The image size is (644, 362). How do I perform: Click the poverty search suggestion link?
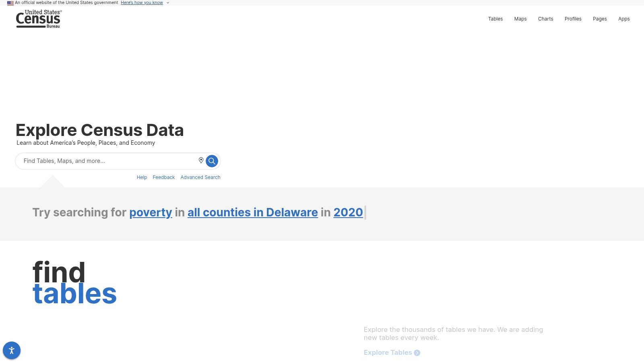pos(151,212)
